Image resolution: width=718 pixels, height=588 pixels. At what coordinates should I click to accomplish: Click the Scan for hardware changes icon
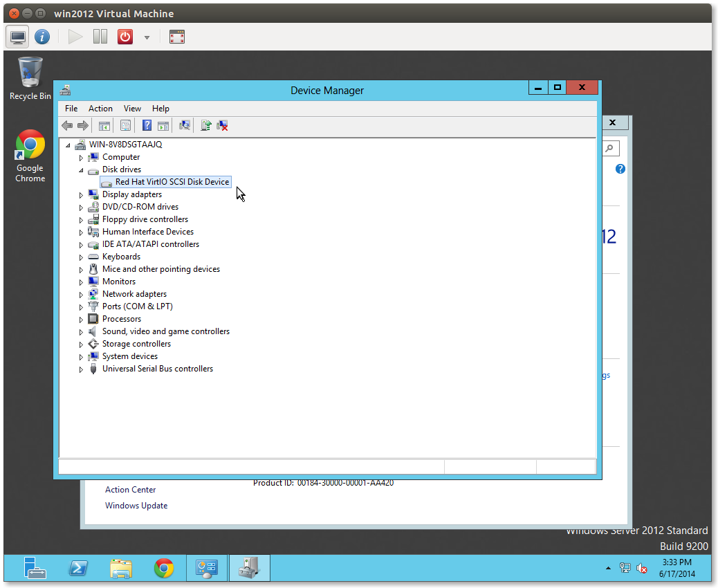point(185,125)
